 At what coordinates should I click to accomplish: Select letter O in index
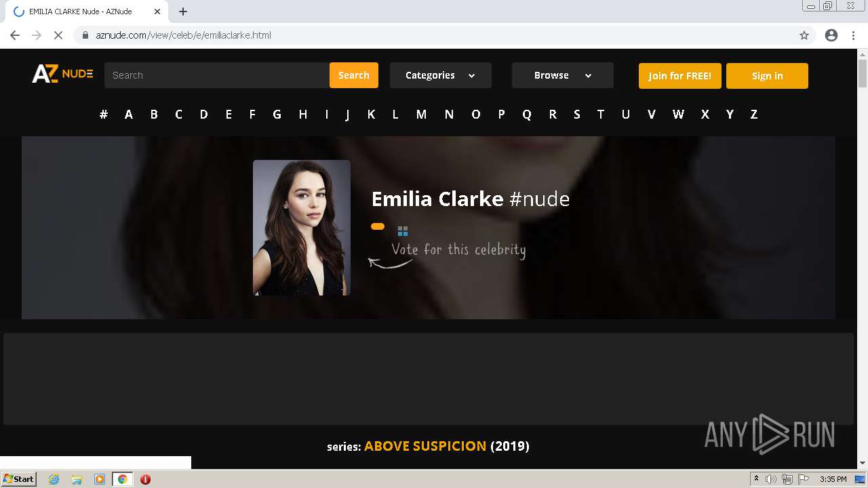(x=475, y=115)
